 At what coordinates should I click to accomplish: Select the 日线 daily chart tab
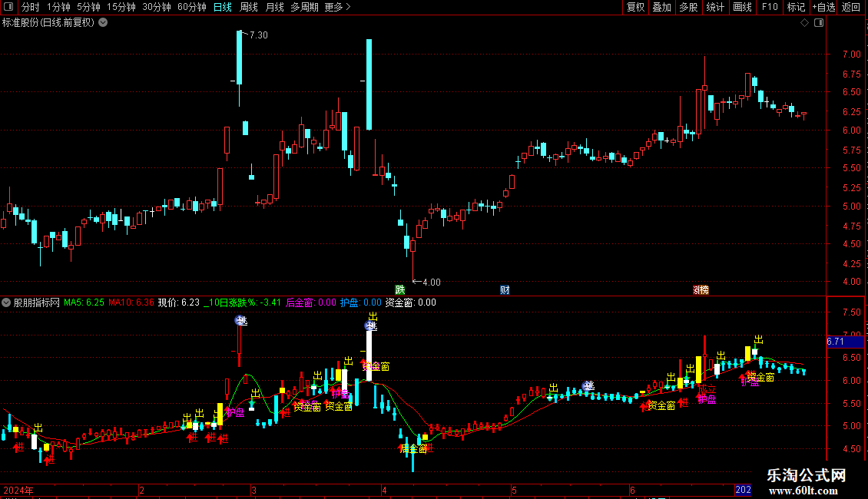[x=223, y=7]
